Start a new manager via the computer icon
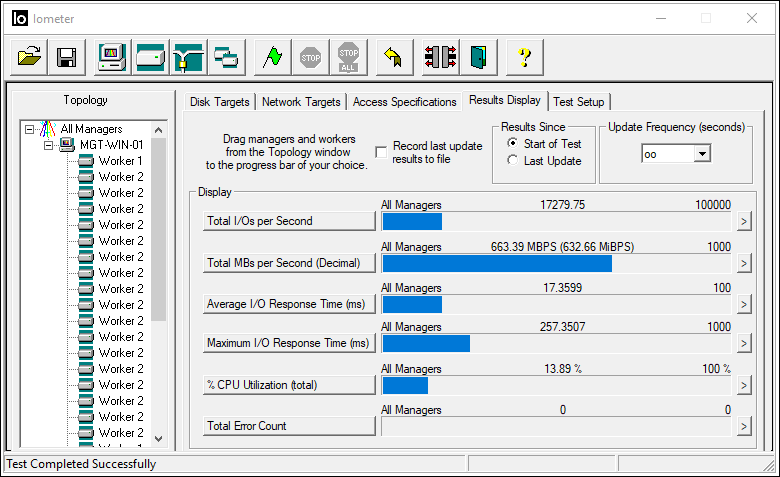The width and height of the screenshot is (780, 477). coord(112,57)
